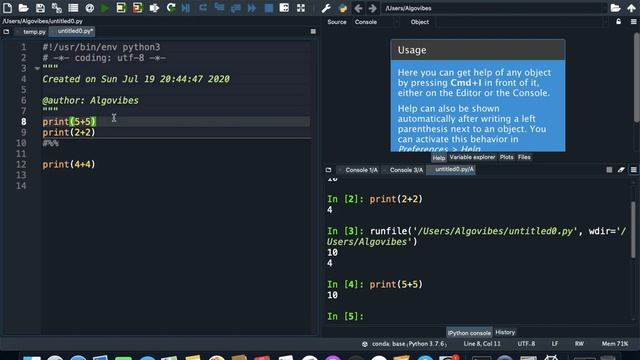The image size is (640, 360).
Task: Click the @ symbol finder icon
Action: [89, 8]
